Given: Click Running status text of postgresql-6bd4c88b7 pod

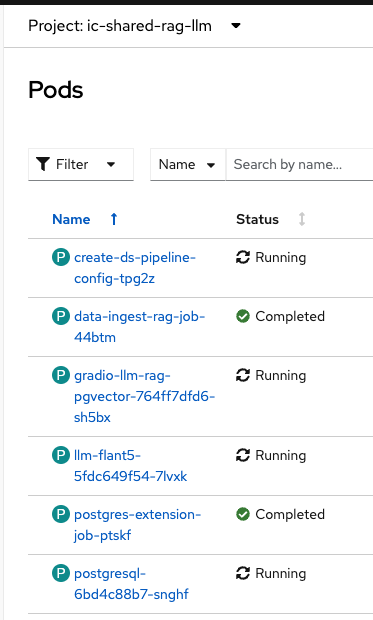Looking at the screenshot, I should (x=280, y=573).
